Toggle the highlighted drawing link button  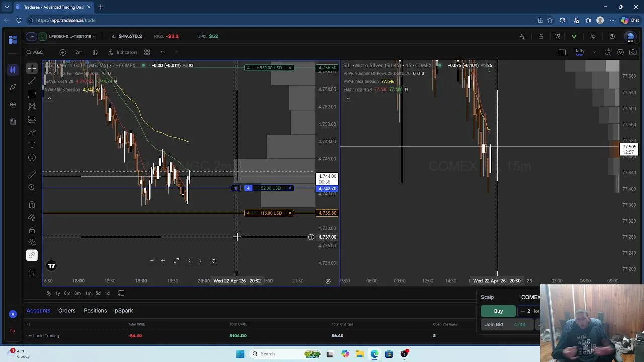point(32,255)
